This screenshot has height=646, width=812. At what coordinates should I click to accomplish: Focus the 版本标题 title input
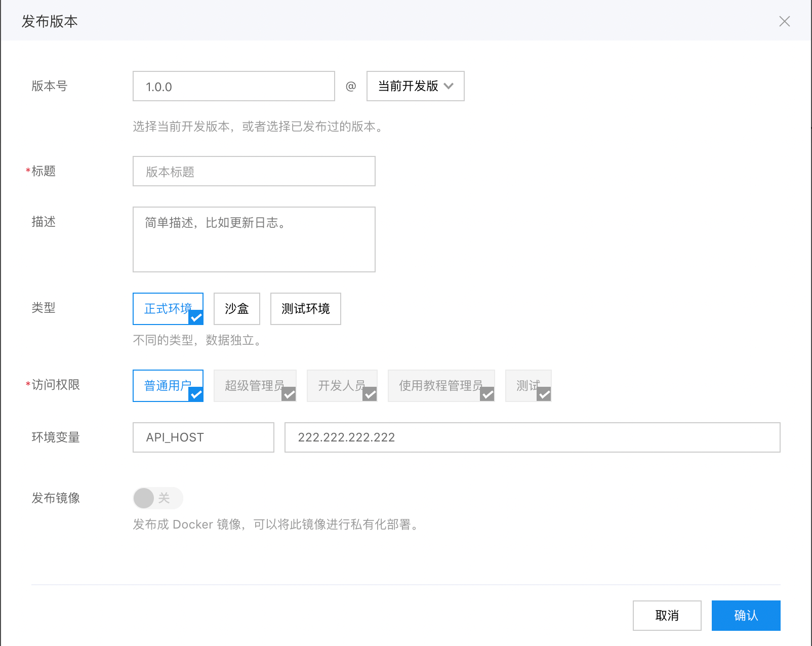coord(254,171)
